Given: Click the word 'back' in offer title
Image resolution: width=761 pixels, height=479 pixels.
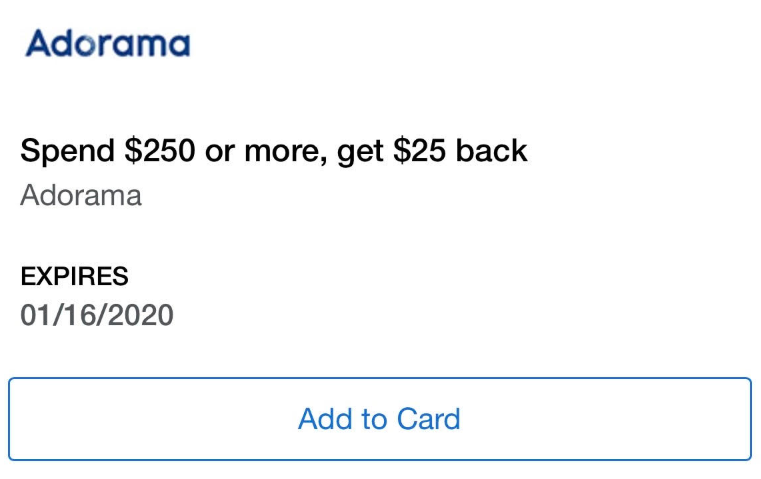Looking at the screenshot, I should [x=491, y=150].
